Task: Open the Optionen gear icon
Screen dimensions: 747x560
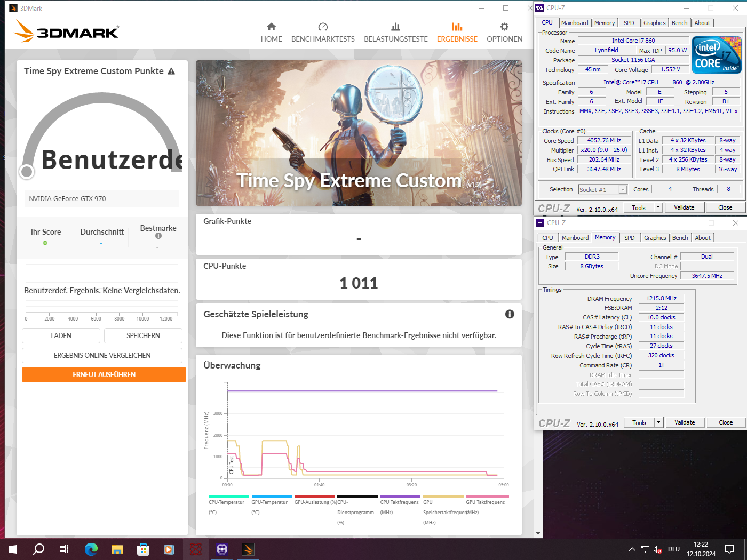Action: [x=504, y=27]
